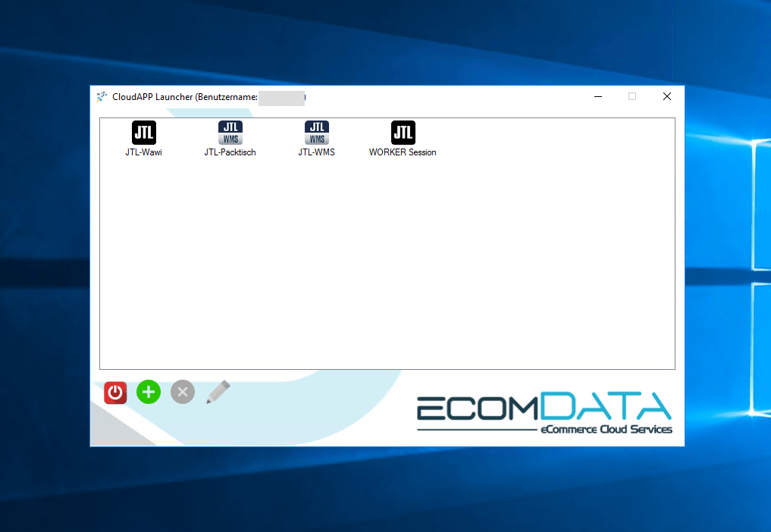
Task: Click the CloudAPP Launcher title bar icon
Action: click(x=102, y=97)
